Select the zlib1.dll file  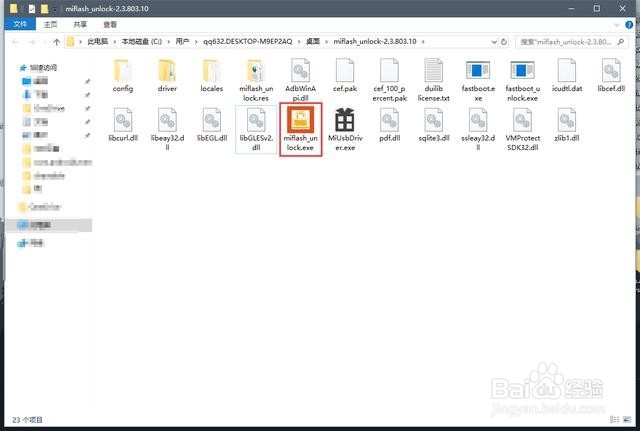(x=567, y=125)
